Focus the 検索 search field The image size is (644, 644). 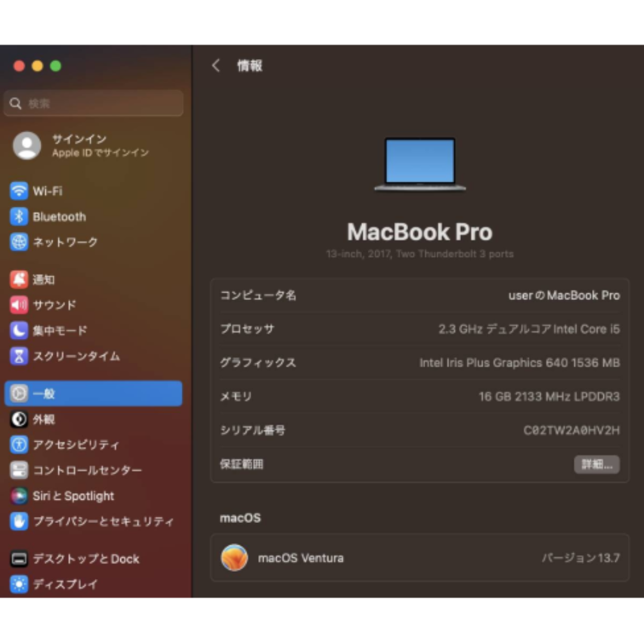[94, 103]
